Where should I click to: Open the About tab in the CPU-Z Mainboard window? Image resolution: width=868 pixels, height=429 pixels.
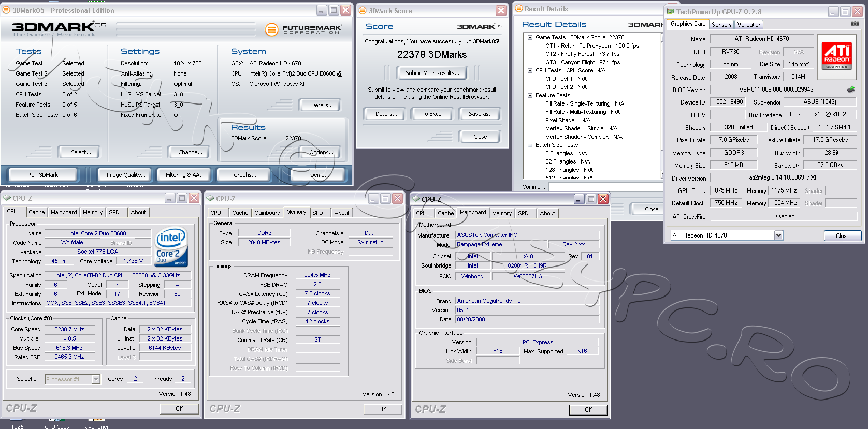[x=547, y=213]
